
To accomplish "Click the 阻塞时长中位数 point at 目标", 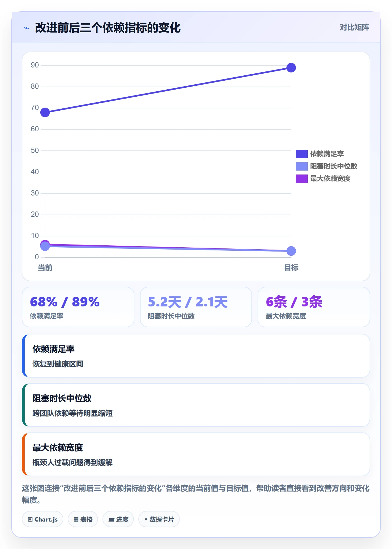I will click(291, 251).
